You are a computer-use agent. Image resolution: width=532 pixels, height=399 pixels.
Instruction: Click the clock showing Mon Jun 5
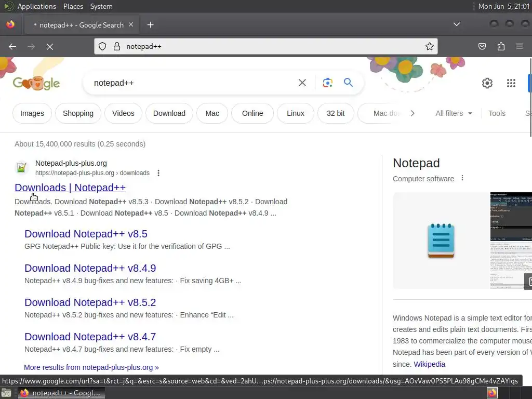(503, 6)
